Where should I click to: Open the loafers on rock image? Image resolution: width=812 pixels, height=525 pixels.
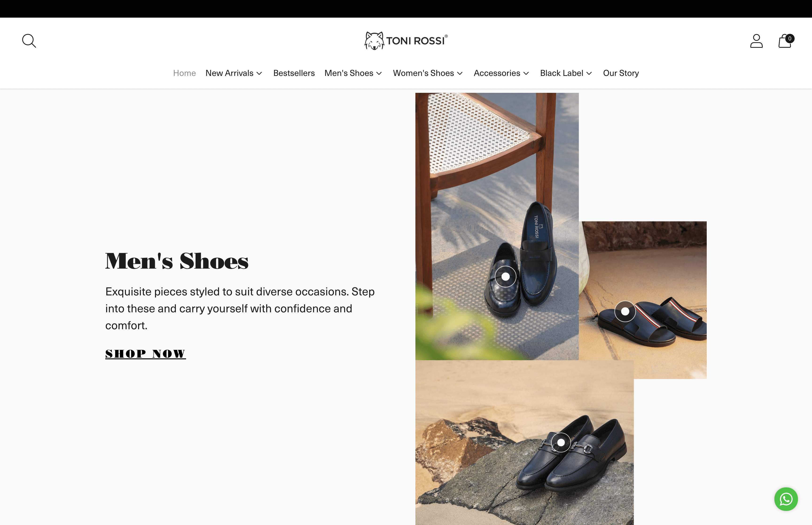coord(524,443)
